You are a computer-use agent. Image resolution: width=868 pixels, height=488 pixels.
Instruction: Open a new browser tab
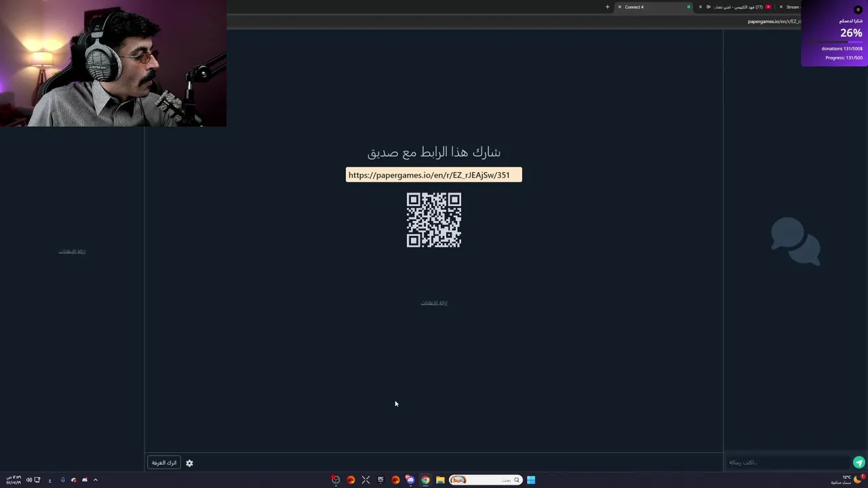click(608, 7)
